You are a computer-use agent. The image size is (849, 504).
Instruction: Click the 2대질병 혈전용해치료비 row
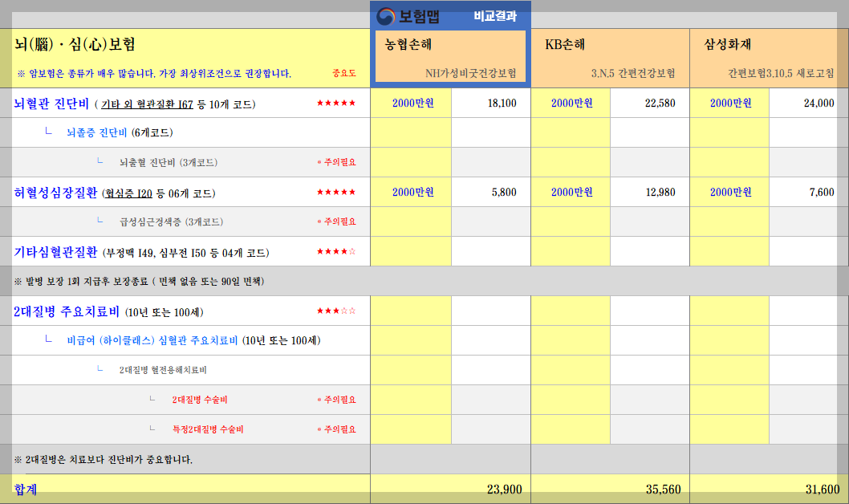(163, 370)
